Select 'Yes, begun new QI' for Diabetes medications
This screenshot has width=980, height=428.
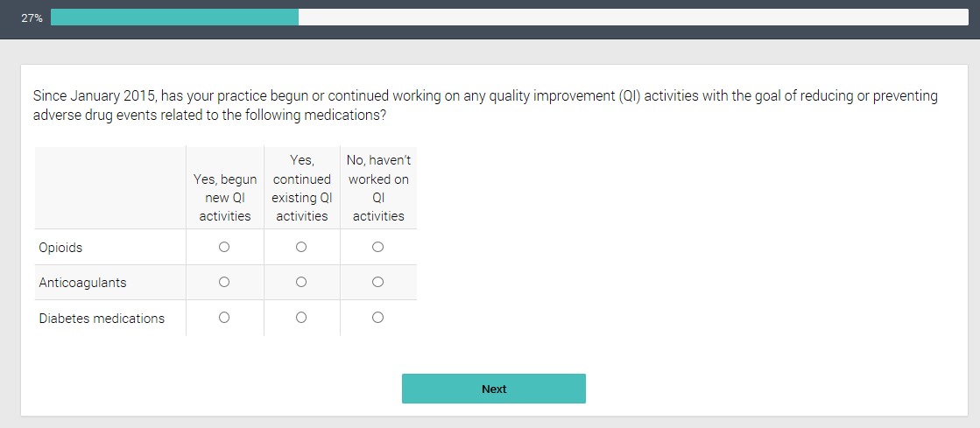224,318
